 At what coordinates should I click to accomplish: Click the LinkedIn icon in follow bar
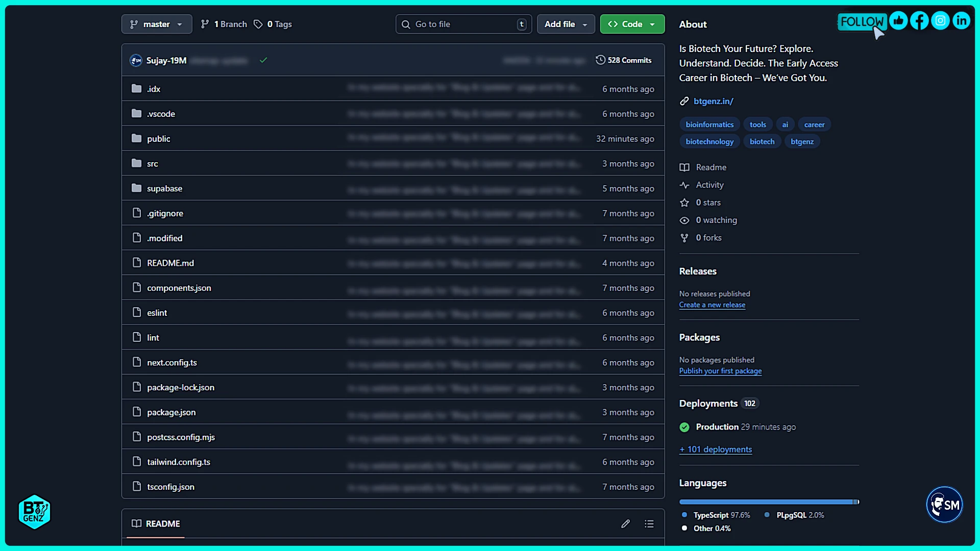tap(961, 21)
